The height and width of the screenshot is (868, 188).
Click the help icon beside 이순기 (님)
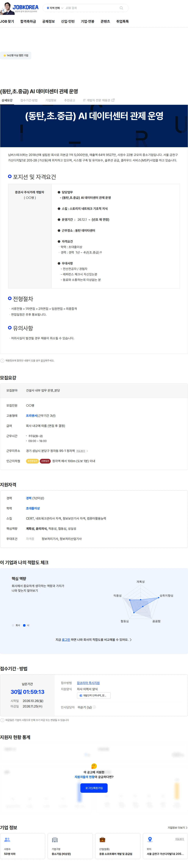94,707
